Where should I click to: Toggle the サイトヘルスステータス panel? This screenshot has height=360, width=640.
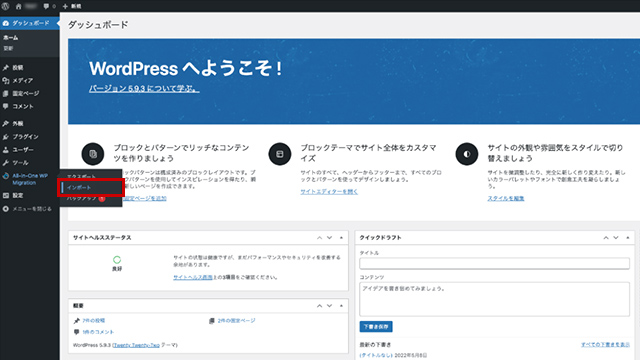[341, 238]
